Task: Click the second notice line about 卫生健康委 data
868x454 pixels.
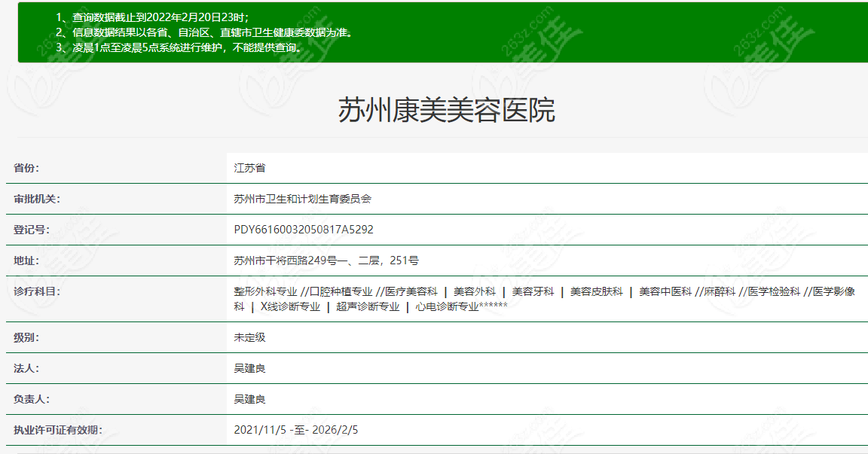Action: [204, 32]
